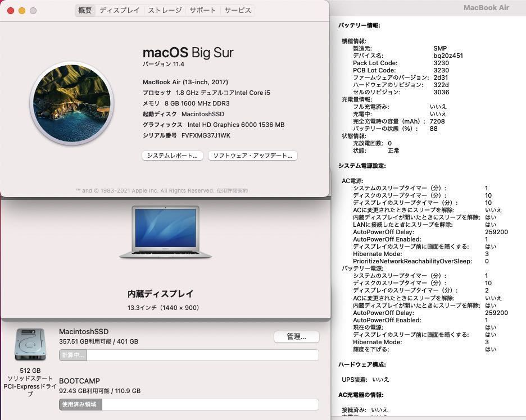Image resolution: width=526 pixels, height=420 pixels.
Task: Click the 512 GB drive capacity label
Action: click(30, 371)
